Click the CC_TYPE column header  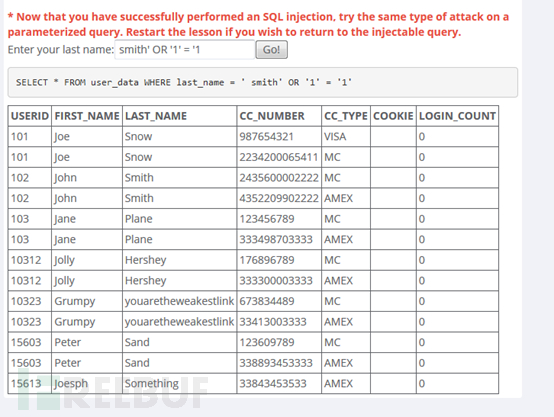(346, 116)
